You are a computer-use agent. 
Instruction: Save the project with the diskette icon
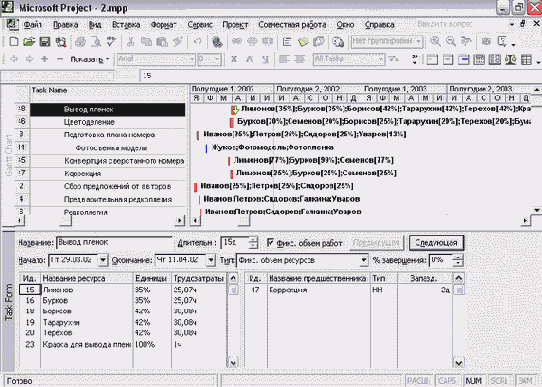[x=45, y=42]
